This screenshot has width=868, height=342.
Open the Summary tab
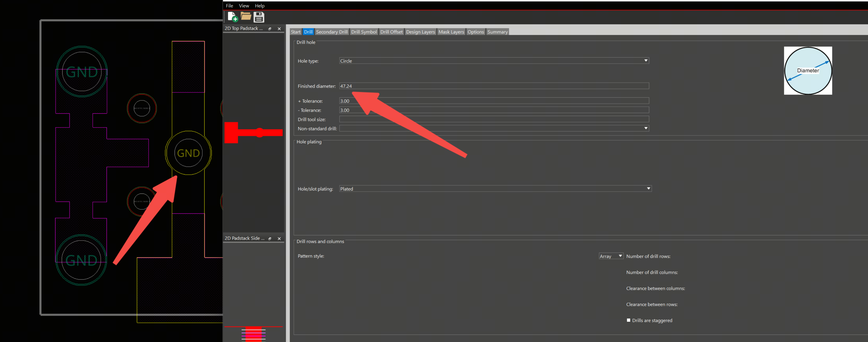tap(497, 32)
